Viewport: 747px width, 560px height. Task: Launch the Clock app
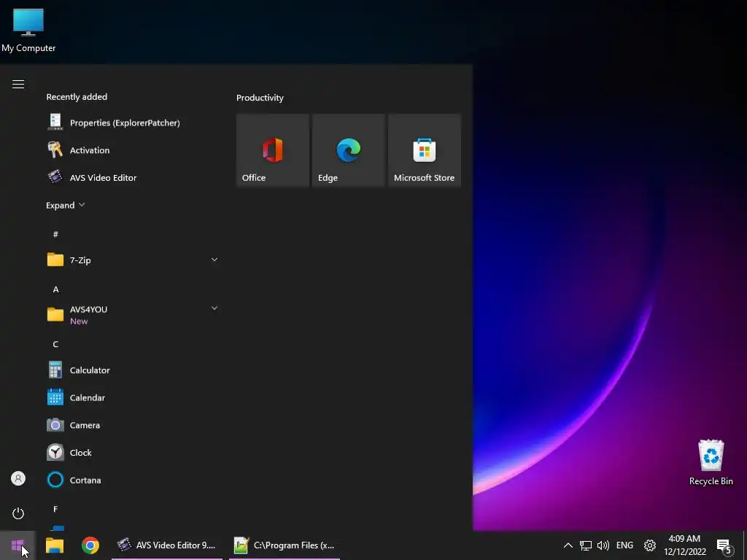click(133, 453)
